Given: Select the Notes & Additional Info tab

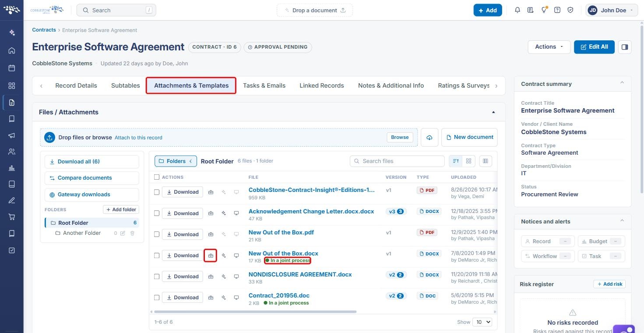Looking at the screenshot, I should click(x=391, y=85).
